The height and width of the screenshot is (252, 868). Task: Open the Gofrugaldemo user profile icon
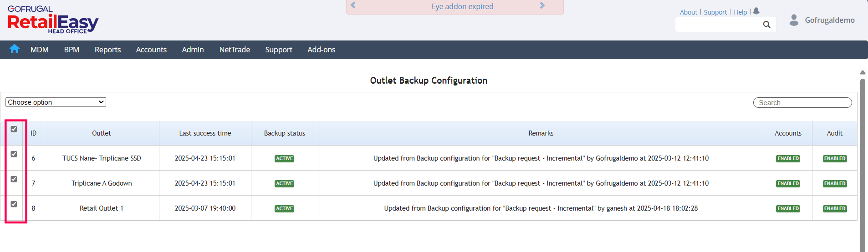pyautogui.click(x=794, y=20)
